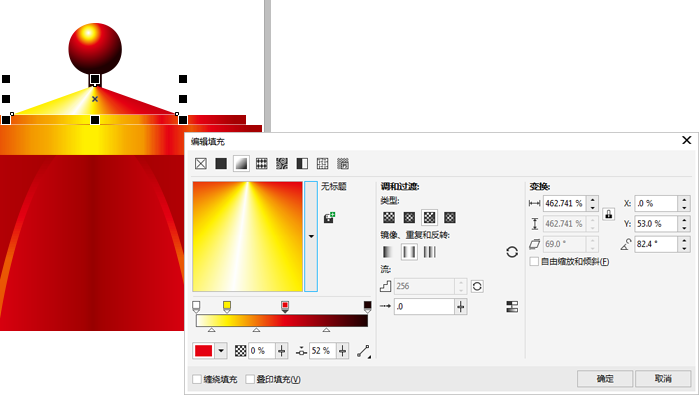Select the Texture fill icon
The height and width of the screenshot is (400, 700).
[322, 164]
